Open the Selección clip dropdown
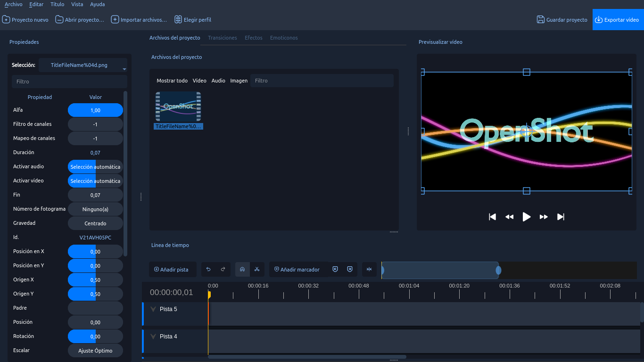Image resolution: width=644 pixels, height=362 pixels. (83, 65)
